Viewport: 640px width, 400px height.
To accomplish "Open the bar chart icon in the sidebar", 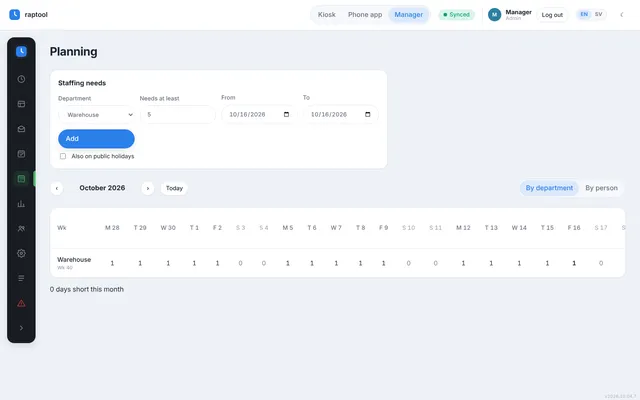I will click(21, 204).
